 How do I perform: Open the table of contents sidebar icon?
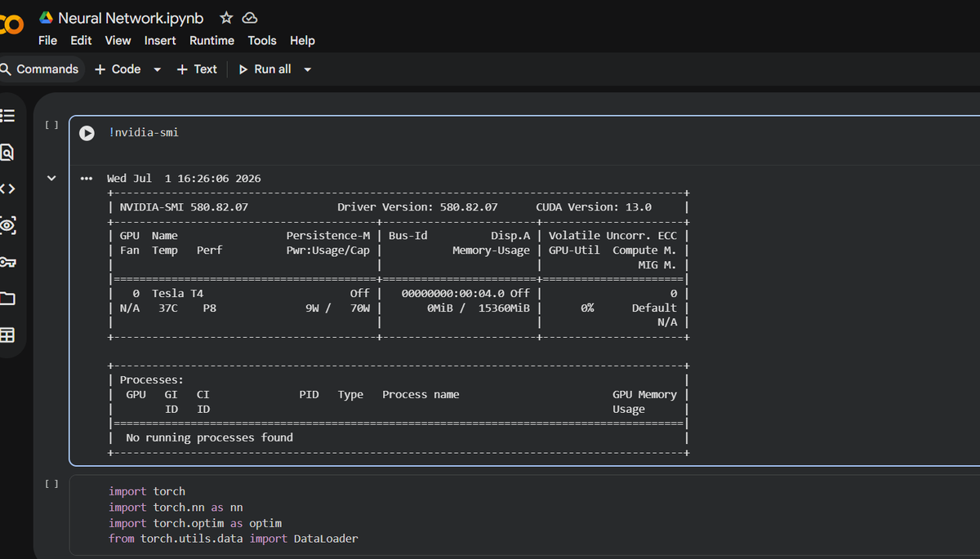[x=7, y=116]
